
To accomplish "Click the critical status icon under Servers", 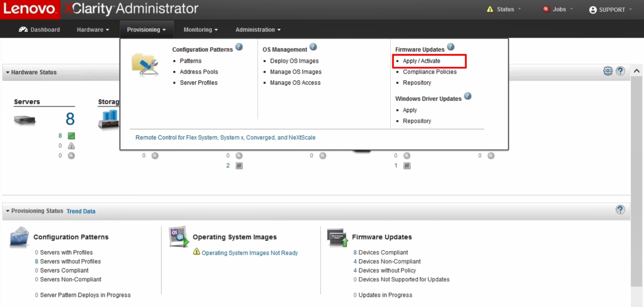I will [x=71, y=156].
